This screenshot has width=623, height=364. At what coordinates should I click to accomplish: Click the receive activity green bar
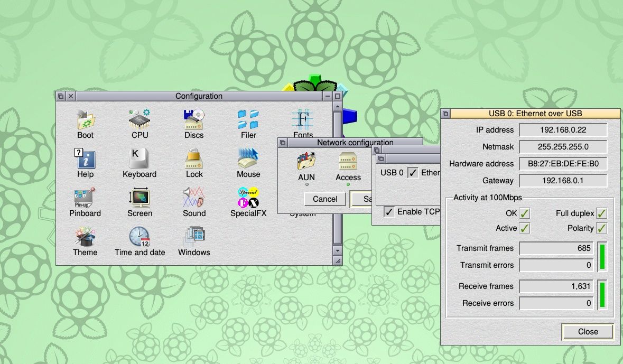[x=602, y=295]
